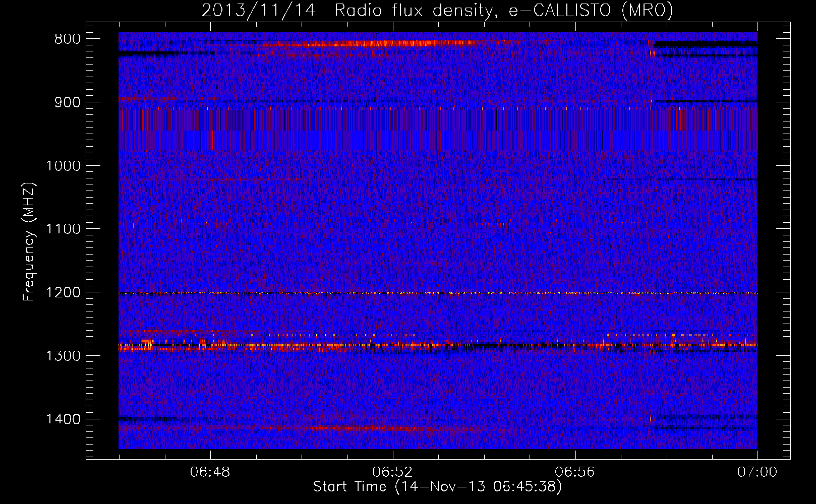The width and height of the screenshot is (816, 504).
Task: Click the '1200' frequency tick label
Action: 63,293
